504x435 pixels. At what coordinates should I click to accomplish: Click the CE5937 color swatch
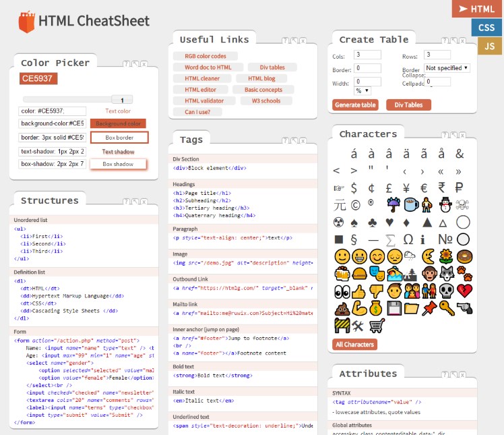tap(38, 78)
